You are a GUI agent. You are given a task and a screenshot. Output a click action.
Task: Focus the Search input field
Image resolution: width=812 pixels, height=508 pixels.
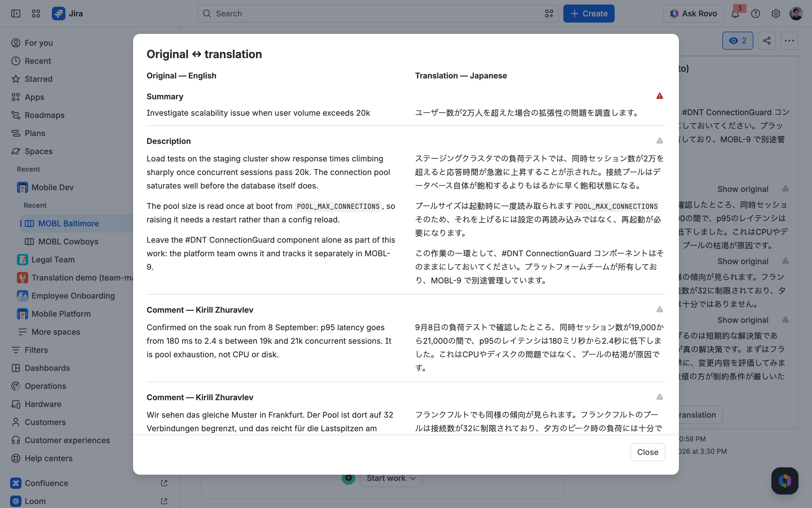pos(378,14)
